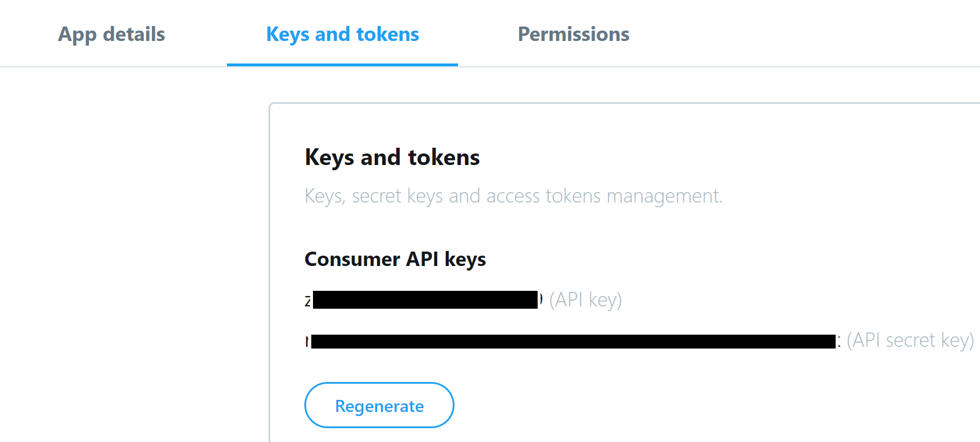
Task: Click the Regenerate button text
Action: [379, 405]
